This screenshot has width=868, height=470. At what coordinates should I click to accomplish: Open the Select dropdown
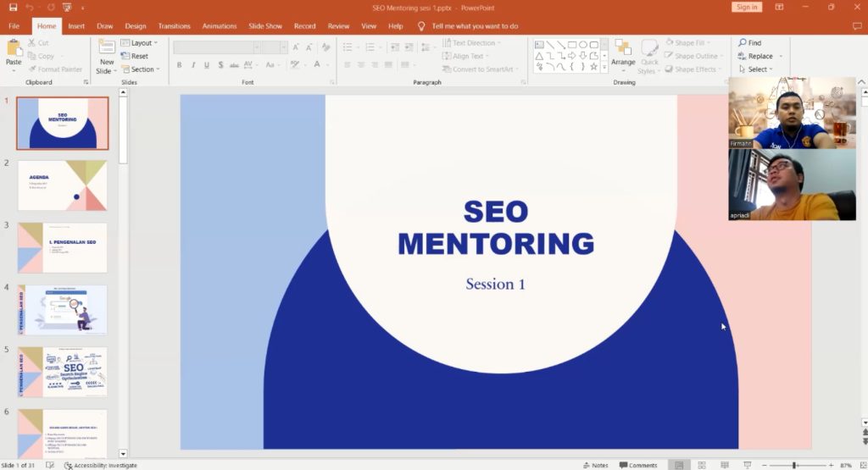755,69
